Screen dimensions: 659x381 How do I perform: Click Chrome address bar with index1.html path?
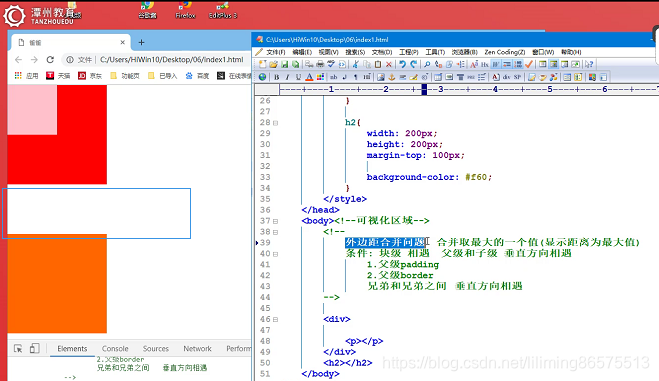[156, 60]
